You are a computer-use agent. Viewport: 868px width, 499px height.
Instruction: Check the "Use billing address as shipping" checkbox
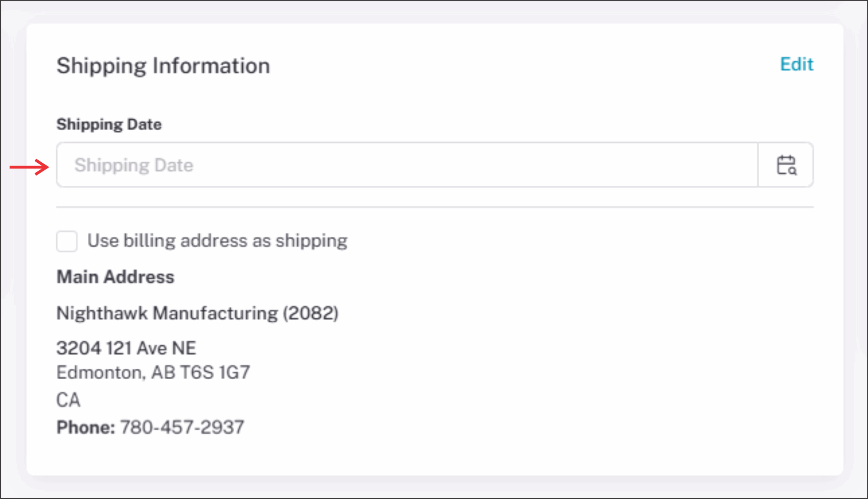click(x=67, y=241)
